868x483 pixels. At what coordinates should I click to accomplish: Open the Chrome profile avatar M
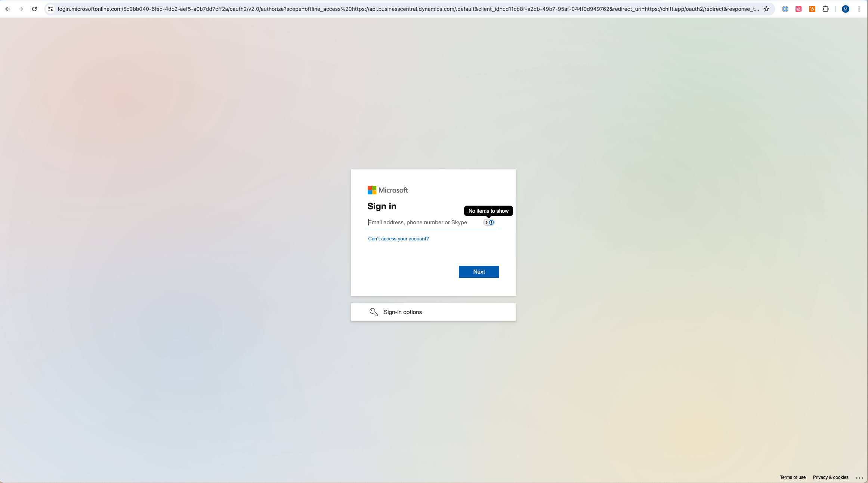846,9
